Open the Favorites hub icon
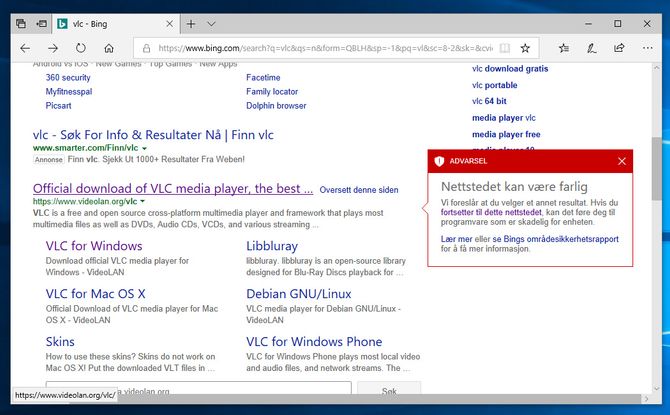Image resolution: width=670 pixels, height=415 pixels. point(564,48)
